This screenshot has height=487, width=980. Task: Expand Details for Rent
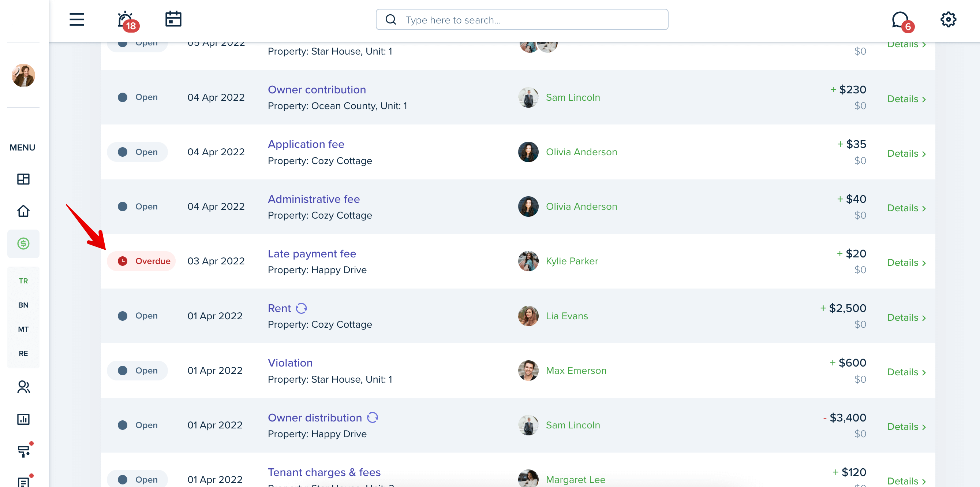click(906, 317)
